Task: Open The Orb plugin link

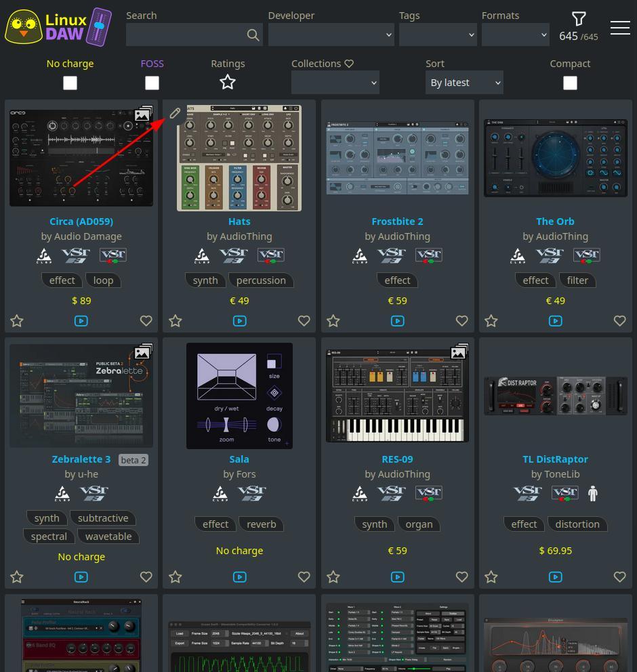Action: [555, 222]
